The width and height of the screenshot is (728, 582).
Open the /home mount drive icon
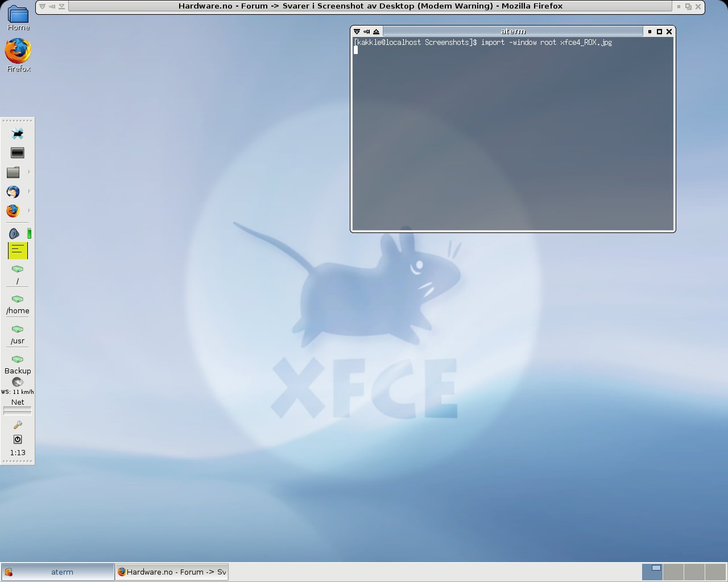point(18,299)
